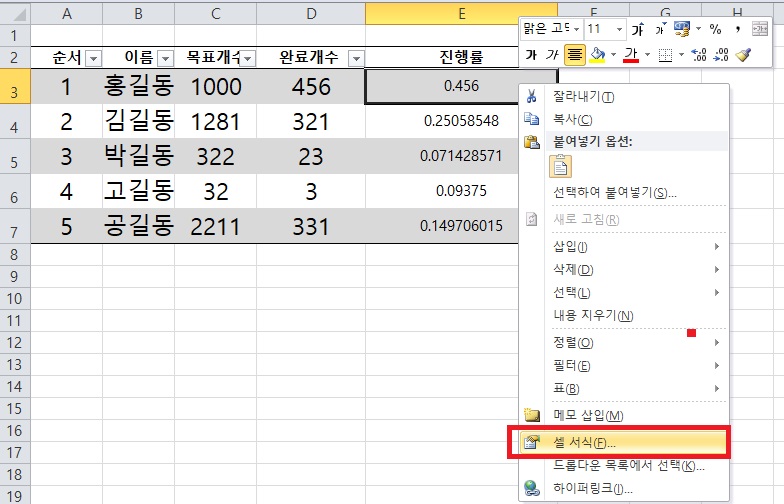Select row 5 header
The width and height of the screenshot is (784, 504).
coord(14,157)
